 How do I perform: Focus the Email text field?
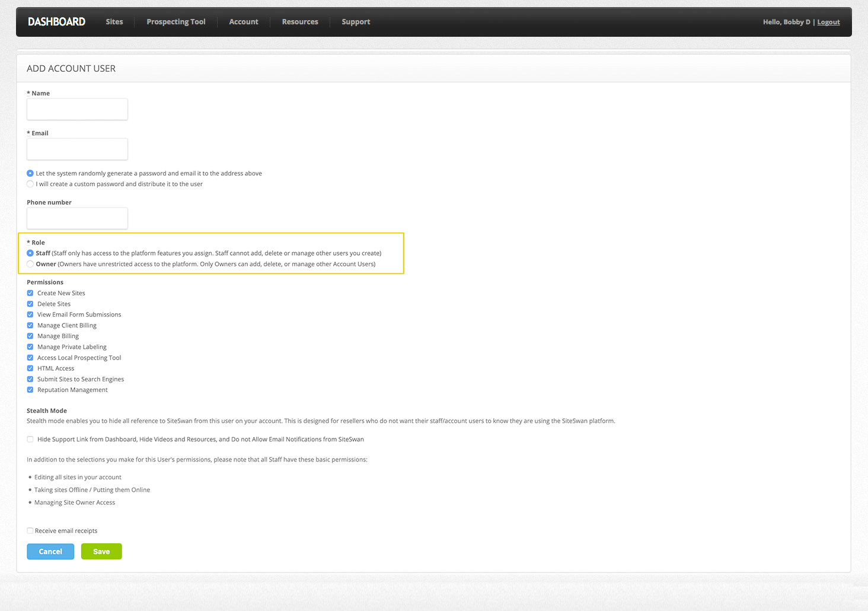point(77,149)
